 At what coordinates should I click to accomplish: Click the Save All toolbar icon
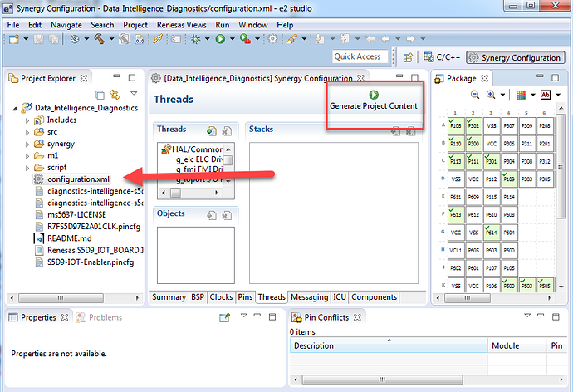pos(54,39)
